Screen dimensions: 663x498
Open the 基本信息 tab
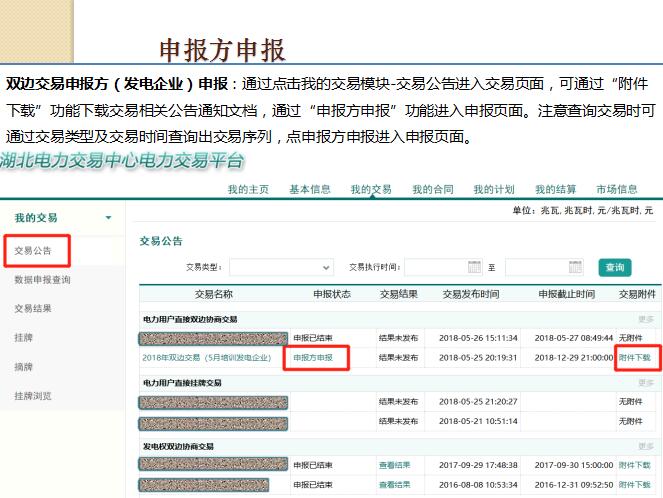310,189
